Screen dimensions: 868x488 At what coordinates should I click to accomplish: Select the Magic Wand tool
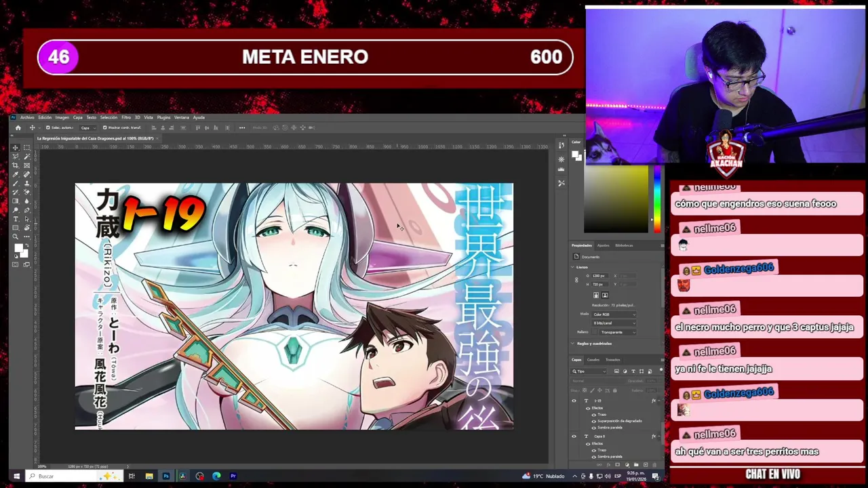click(x=26, y=157)
